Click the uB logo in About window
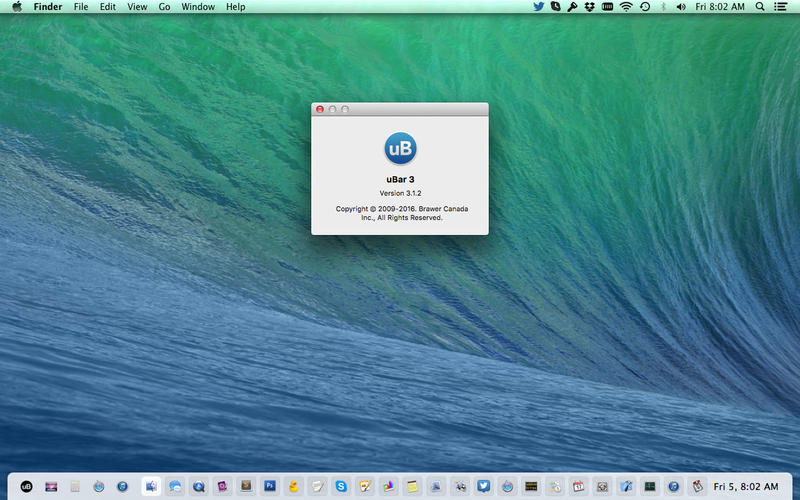Screen dimensions: 800x500 tap(400, 148)
